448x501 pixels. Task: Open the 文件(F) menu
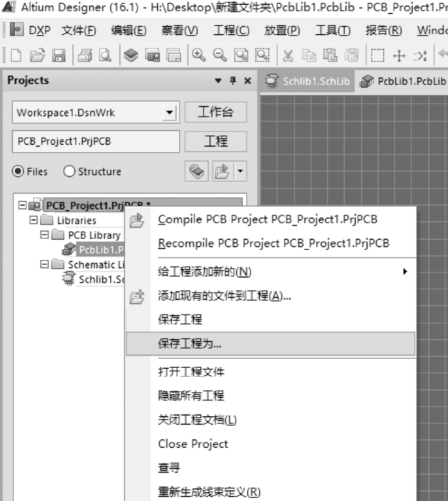(x=79, y=30)
